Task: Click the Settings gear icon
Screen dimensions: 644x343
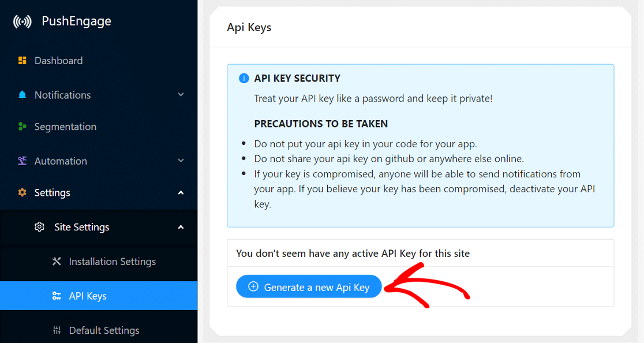Action: click(x=22, y=192)
